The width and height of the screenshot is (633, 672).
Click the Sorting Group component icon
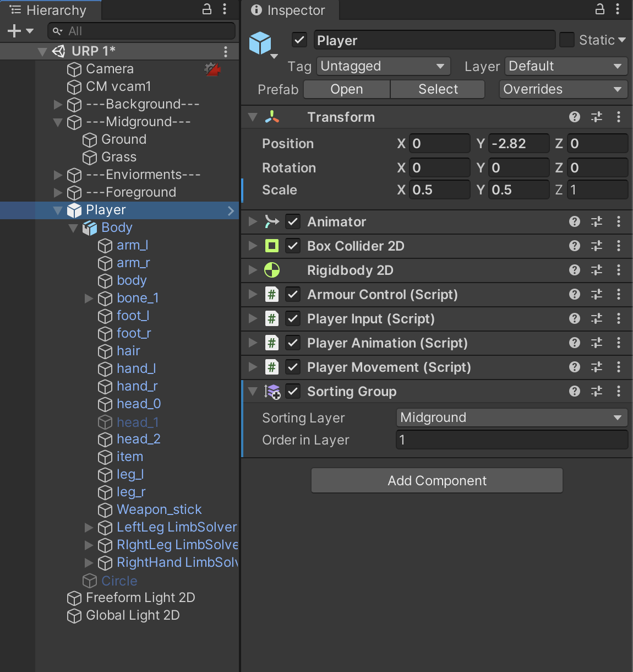pyautogui.click(x=272, y=391)
